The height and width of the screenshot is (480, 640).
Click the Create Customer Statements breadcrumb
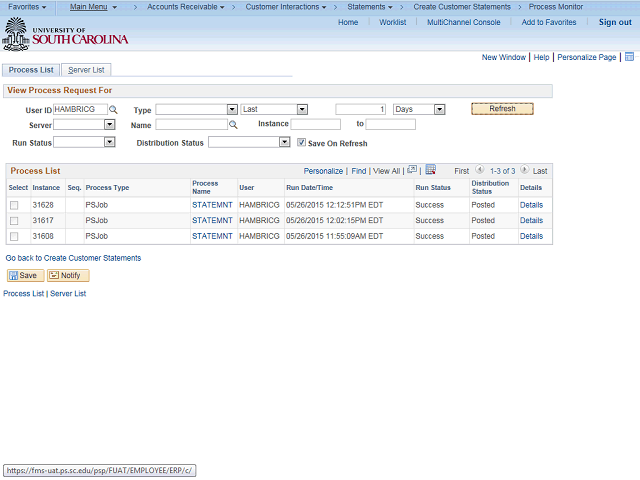[x=462, y=7]
